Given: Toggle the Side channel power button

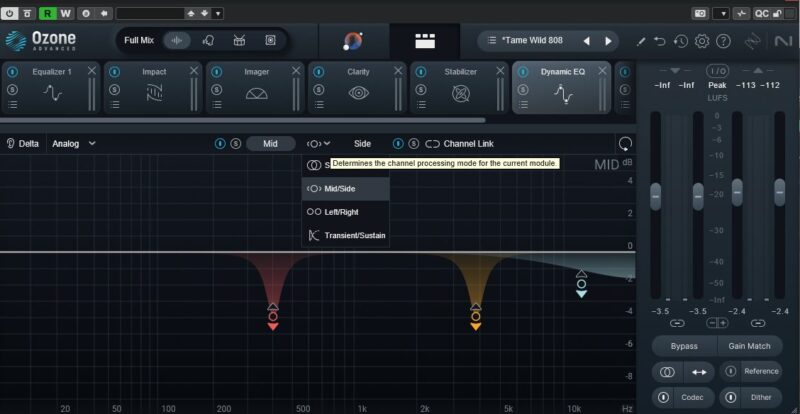Looking at the screenshot, I should (398, 144).
